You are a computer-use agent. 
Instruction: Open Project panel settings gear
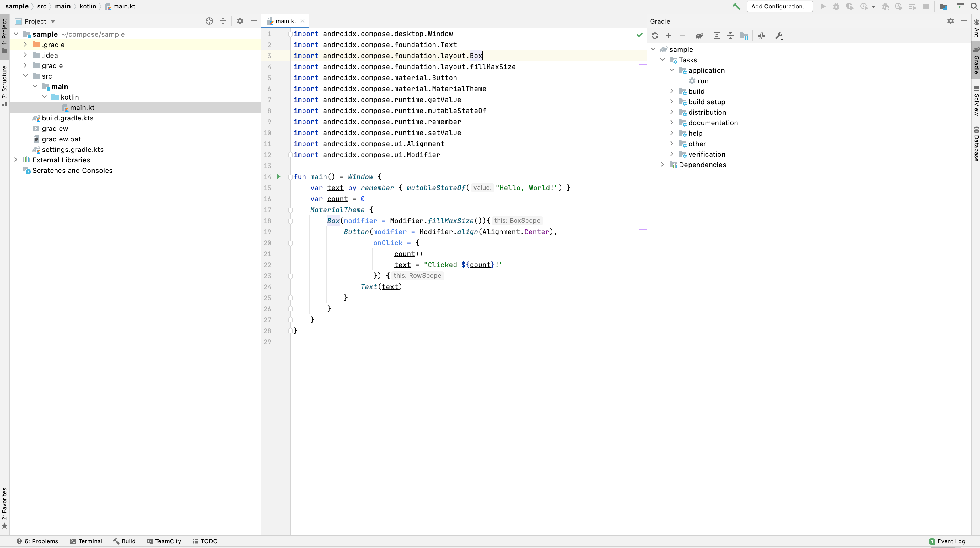coord(240,21)
